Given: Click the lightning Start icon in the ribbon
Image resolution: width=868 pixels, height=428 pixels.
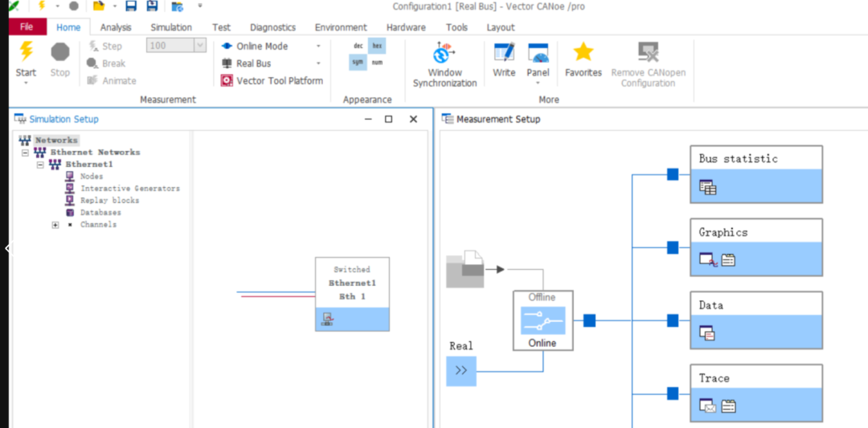Looking at the screenshot, I should point(26,51).
